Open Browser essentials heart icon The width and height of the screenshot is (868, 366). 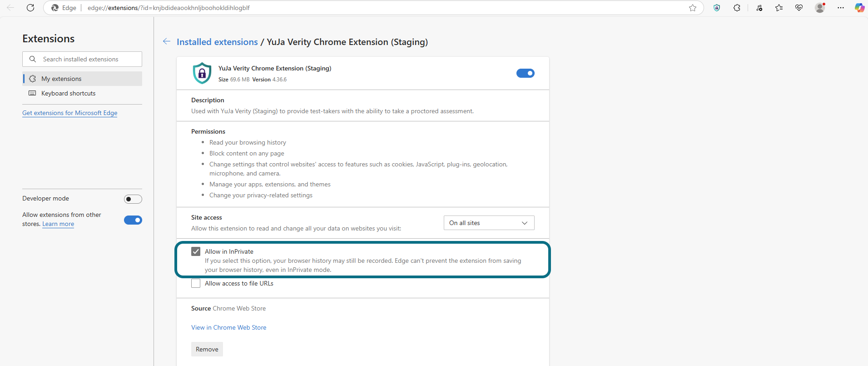799,8
